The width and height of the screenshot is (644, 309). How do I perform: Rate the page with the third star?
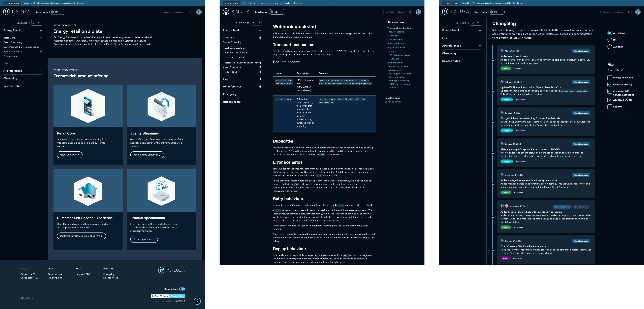pos(393,102)
